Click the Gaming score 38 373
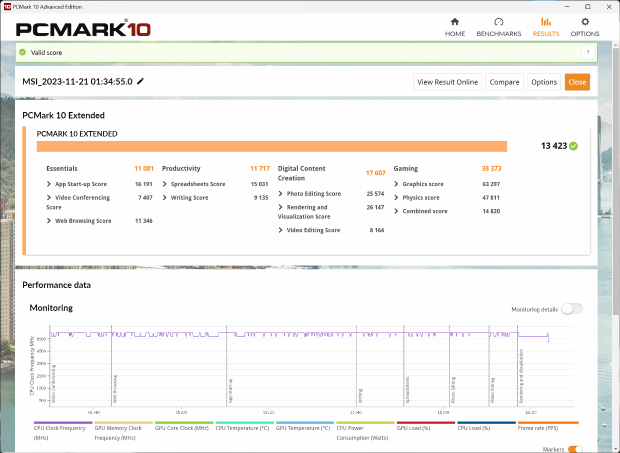The width and height of the screenshot is (620, 453). [x=491, y=168]
